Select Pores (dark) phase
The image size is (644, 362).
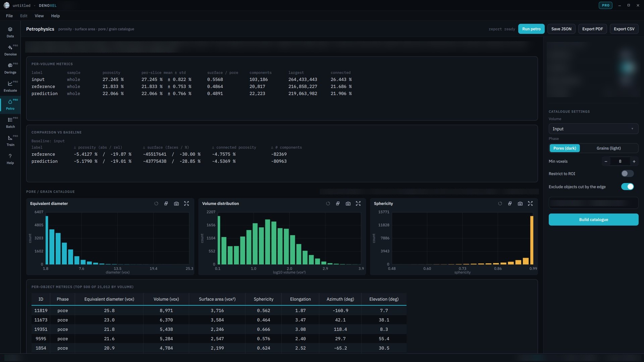[x=565, y=148]
